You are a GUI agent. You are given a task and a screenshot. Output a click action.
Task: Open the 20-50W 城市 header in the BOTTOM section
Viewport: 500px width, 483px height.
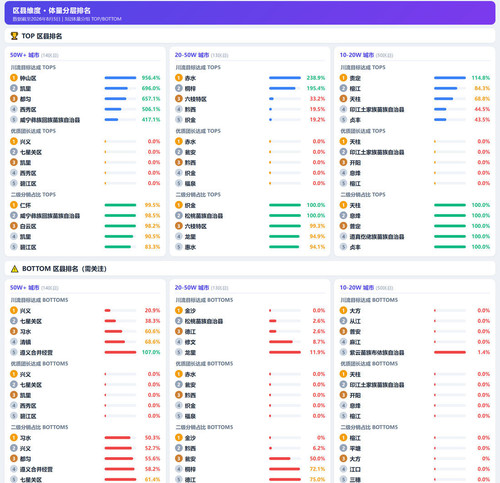tap(192, 288)
